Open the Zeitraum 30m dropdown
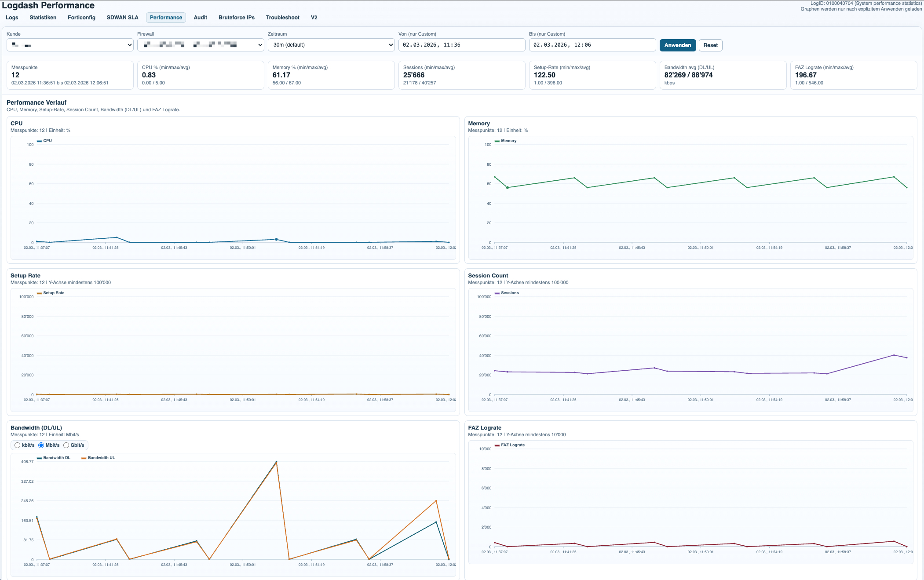The height and width of the screenshot is (580, 924). (x=331, y=45)
